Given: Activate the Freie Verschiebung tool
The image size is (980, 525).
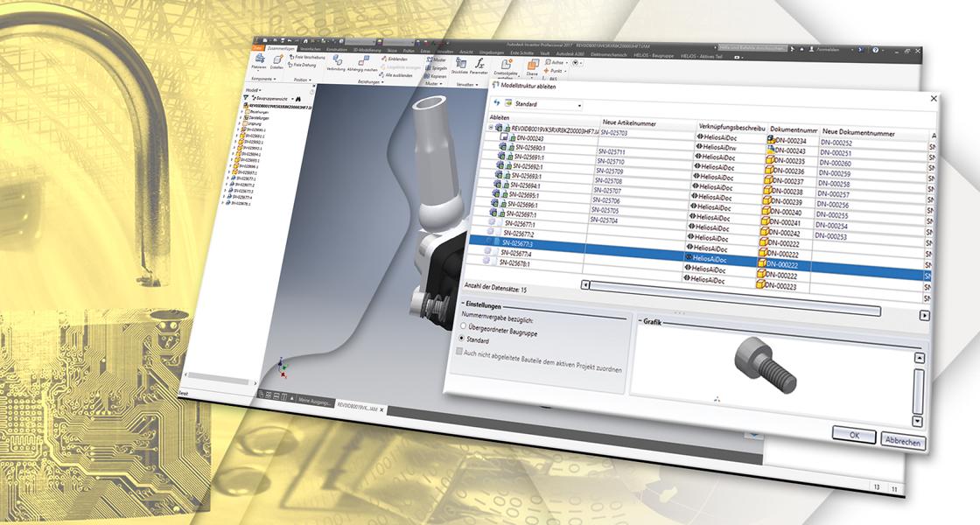Looking at the screenshot, I should click(x=307, y=57).
